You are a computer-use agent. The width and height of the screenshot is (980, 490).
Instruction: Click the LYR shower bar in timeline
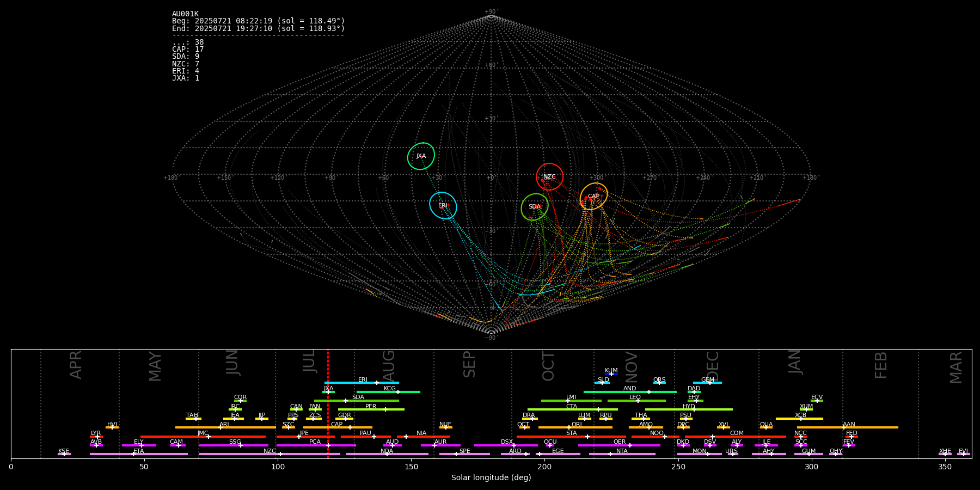pyautogui.click(x=96, y=437)
